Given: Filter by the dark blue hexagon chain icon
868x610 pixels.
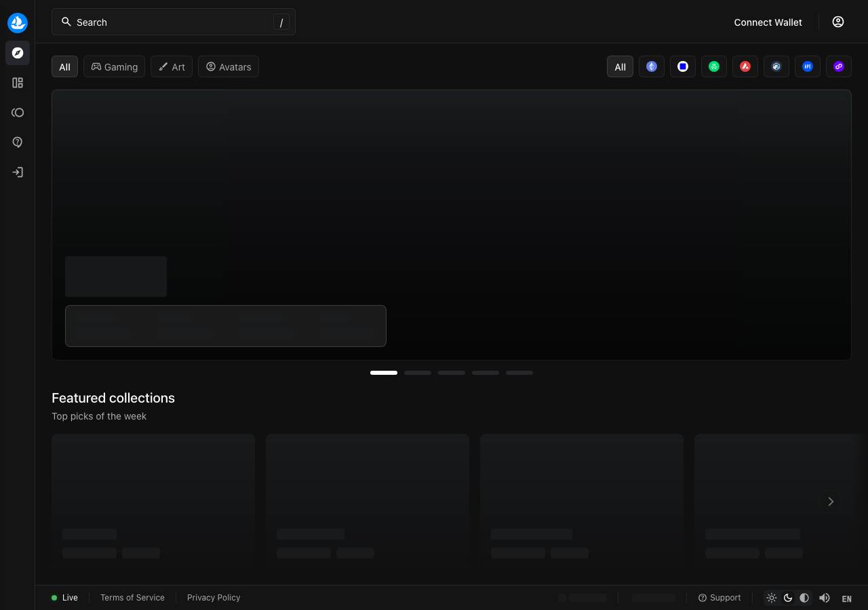Looking at the screenshot, I should click(776, 66).
